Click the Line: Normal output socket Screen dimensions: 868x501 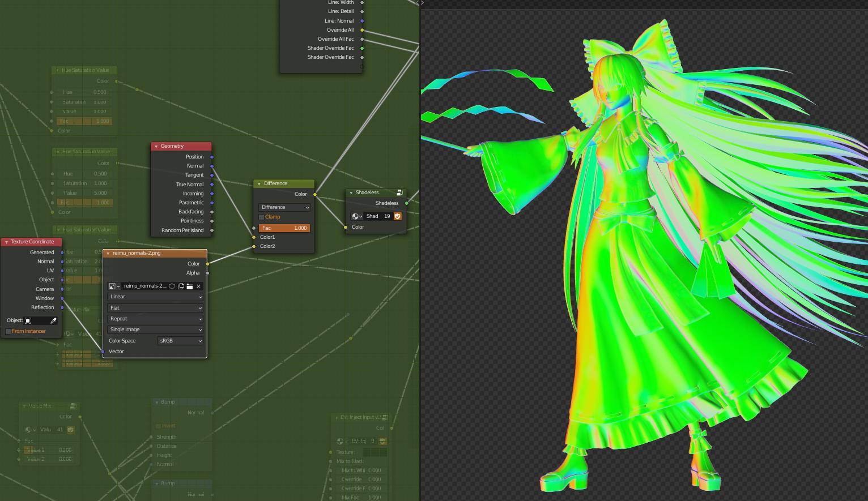pos(362,21)
